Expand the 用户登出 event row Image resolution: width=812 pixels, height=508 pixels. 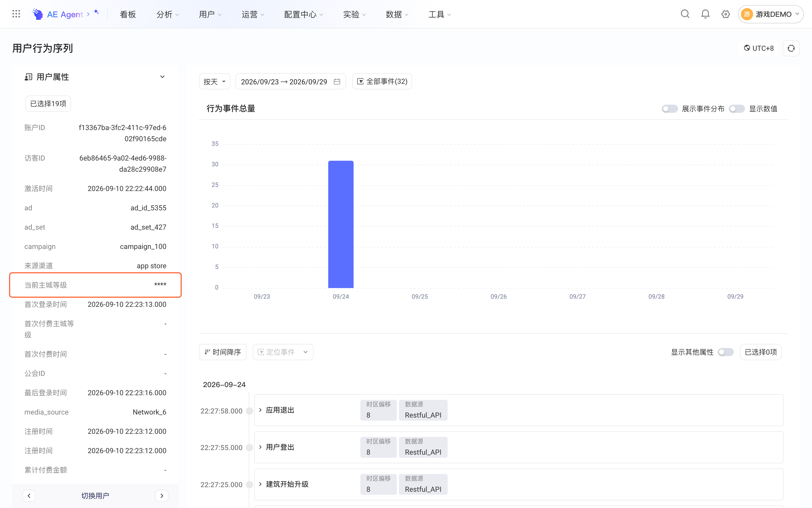coord(260,447)
